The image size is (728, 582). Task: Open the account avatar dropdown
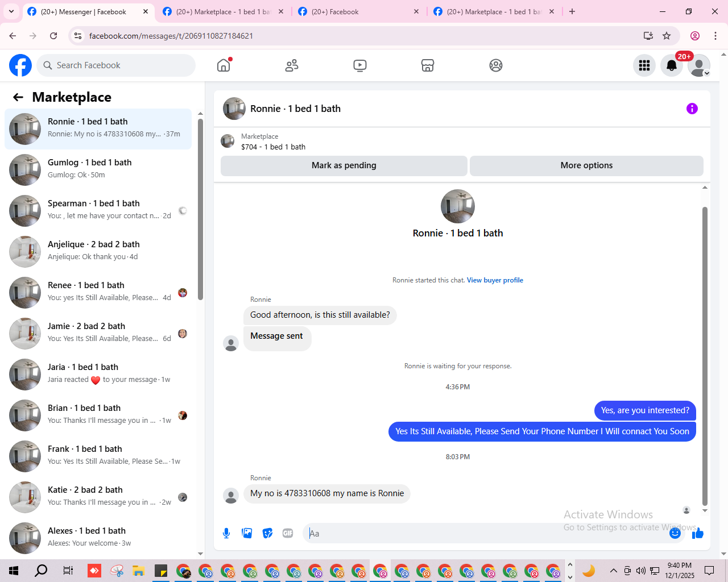[699, 65]
